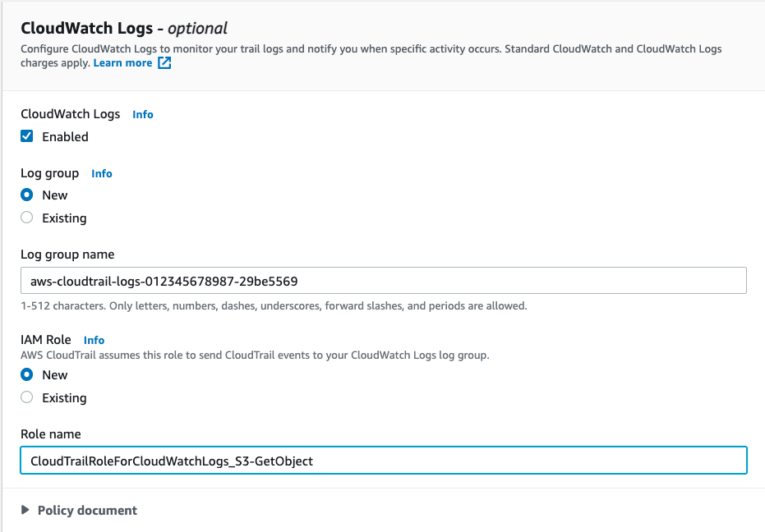Viewport: 765px width, 532px height.
Task: Select the aws-cloudtrail-logs text in Log group name
Action: [90, 280]
